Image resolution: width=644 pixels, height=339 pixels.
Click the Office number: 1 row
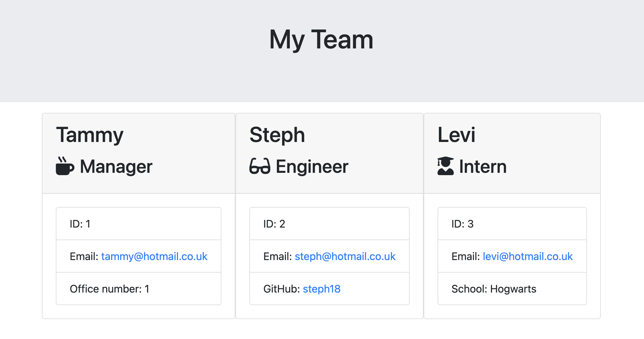coord(139,289)
